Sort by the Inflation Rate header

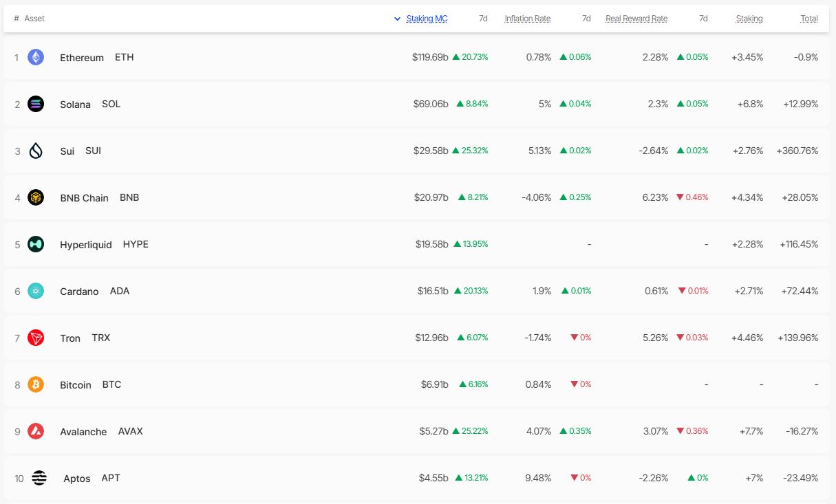(x=528, y=19)
